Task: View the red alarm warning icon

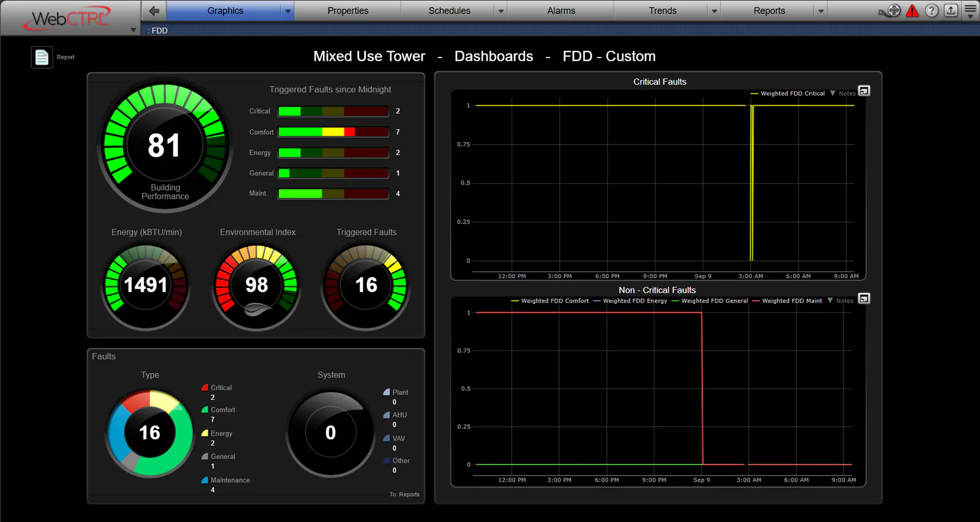Action: [913, 10]
